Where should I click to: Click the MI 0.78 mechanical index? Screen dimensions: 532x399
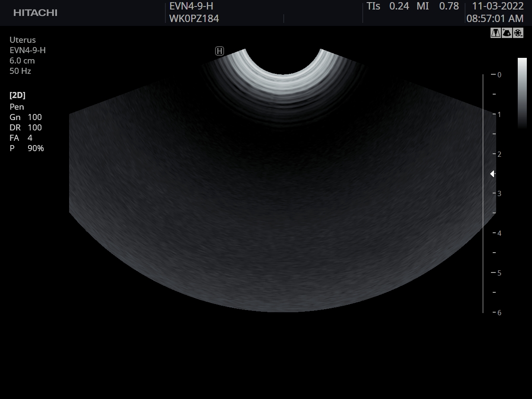437,6
